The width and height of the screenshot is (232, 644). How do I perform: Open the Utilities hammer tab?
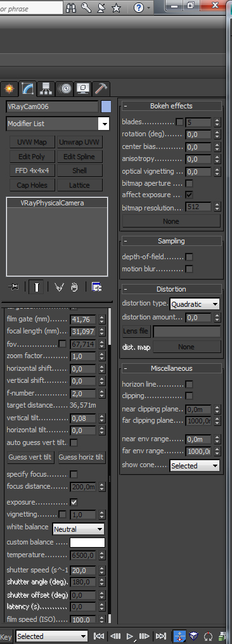pos(101,88)
